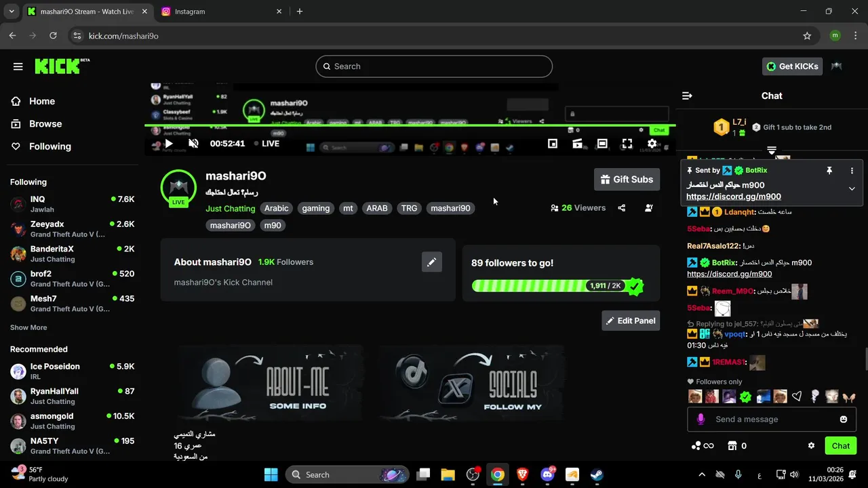Click the Get KICKs button
Image resolution: width=868 pixels, height=488 pixels.
click(793, 66)
